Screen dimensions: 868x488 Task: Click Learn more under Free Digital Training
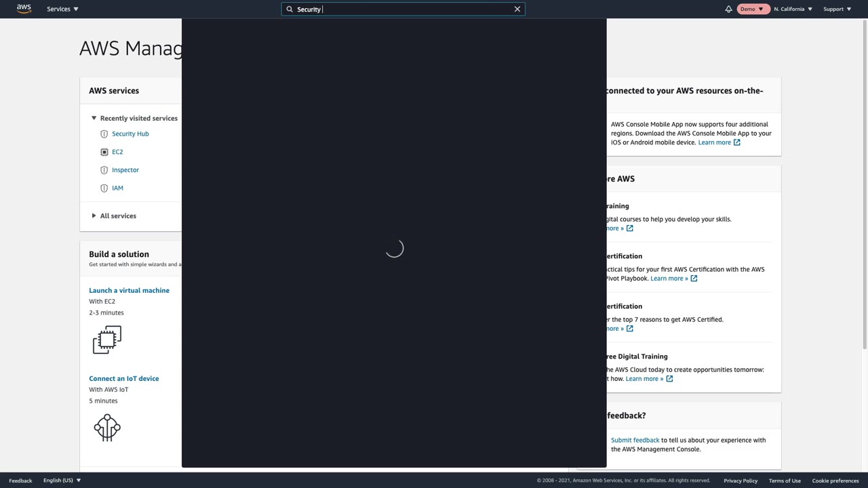click(644, 379)
